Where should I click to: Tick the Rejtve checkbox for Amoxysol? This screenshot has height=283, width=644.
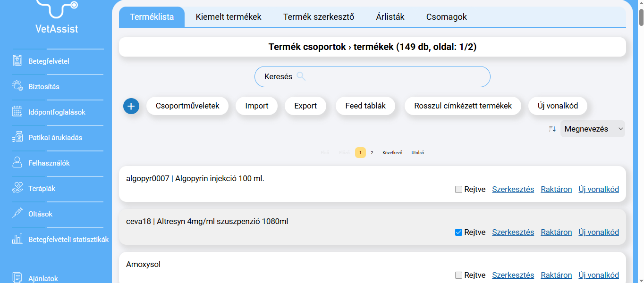(458, 275)
